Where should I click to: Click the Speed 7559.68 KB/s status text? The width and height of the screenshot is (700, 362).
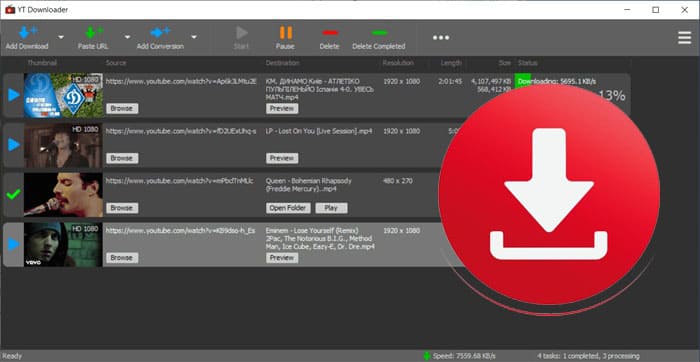click(464, 356)
